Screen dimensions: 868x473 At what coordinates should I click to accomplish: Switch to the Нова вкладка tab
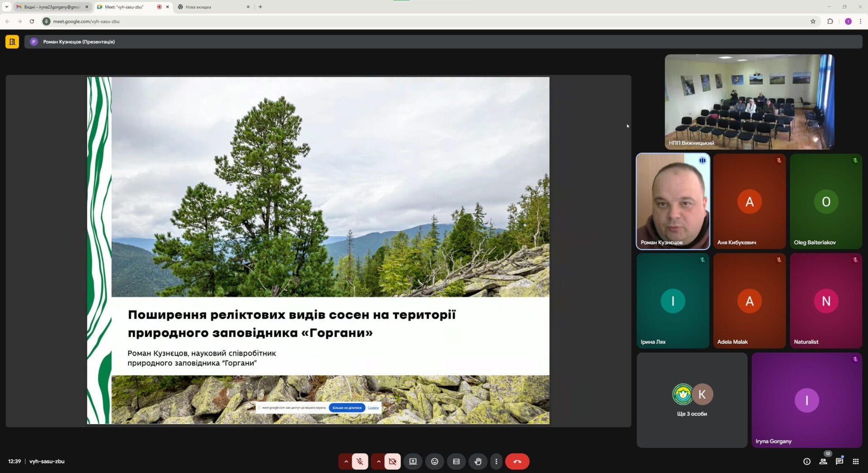click(210, 7)
